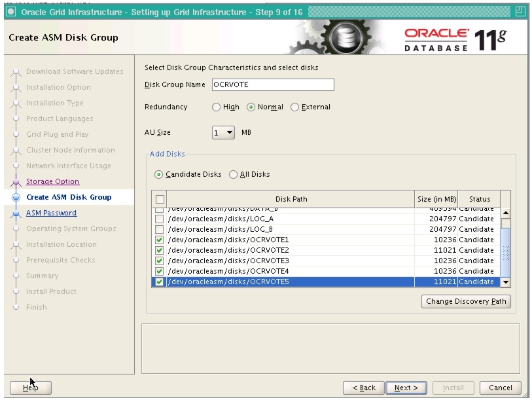This screenshot has height=419, width=532.
Task: Proceed with the Next button
Action: coord(406,388)
